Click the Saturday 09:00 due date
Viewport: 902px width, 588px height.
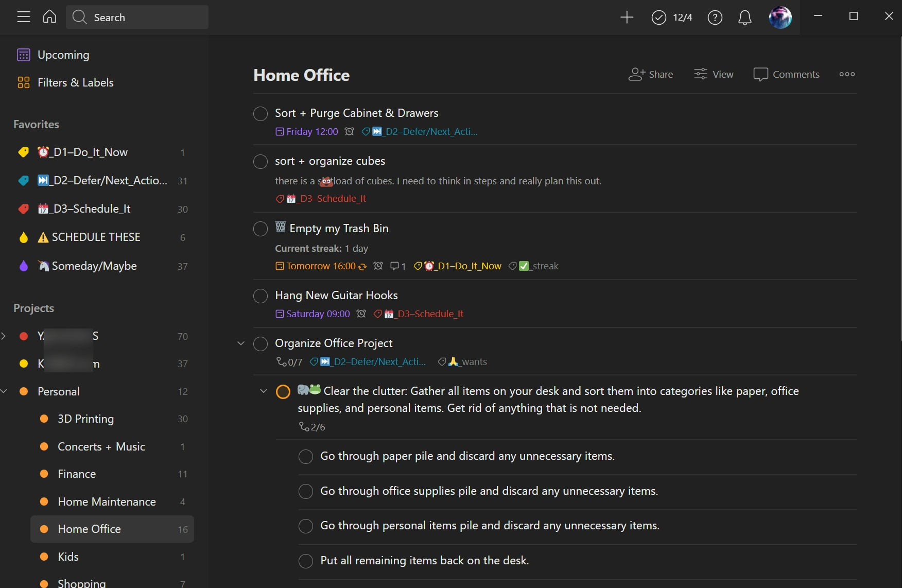313,314
